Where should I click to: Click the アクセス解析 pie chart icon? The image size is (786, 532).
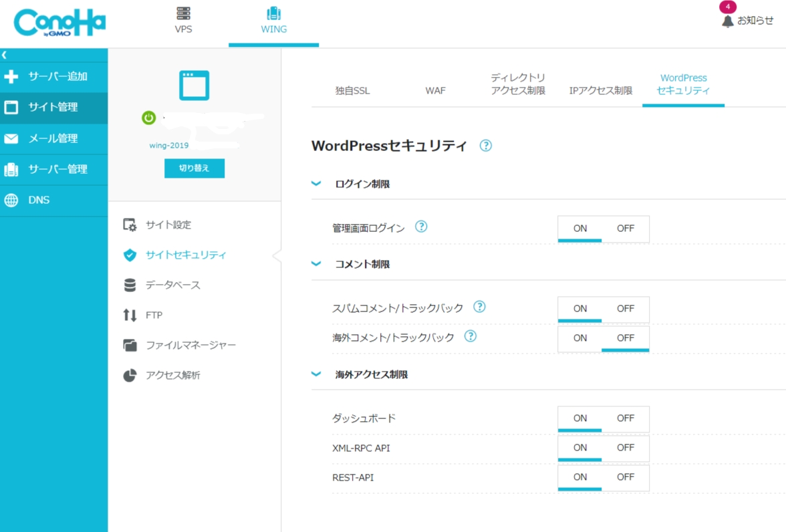(130, 375)
